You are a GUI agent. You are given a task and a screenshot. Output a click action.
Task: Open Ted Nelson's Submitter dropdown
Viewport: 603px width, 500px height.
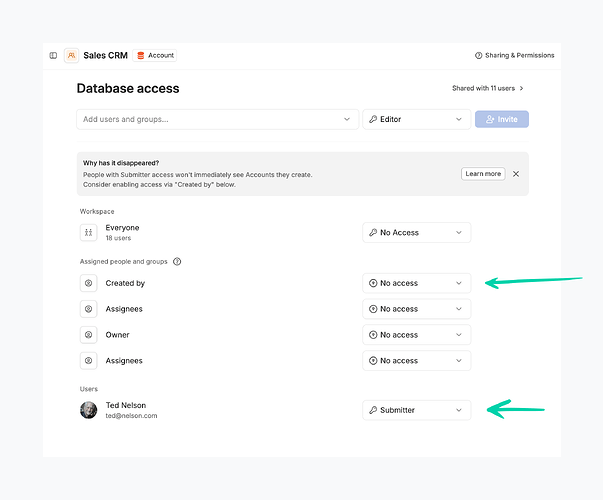pyautogui.click(x=416, y=410)
